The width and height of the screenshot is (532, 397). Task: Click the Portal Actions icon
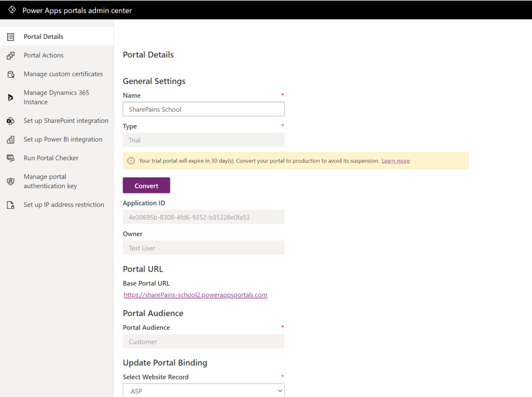[10, 56]
